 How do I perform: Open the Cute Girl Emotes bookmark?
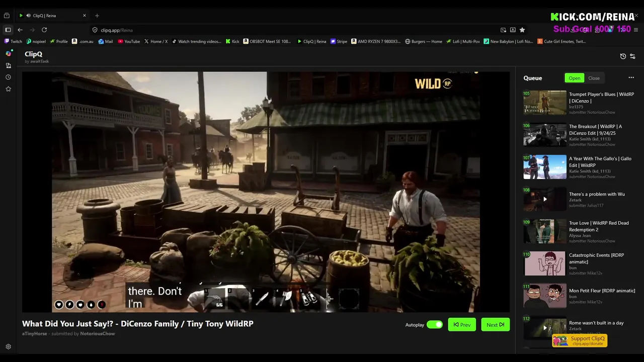(561, 42)
